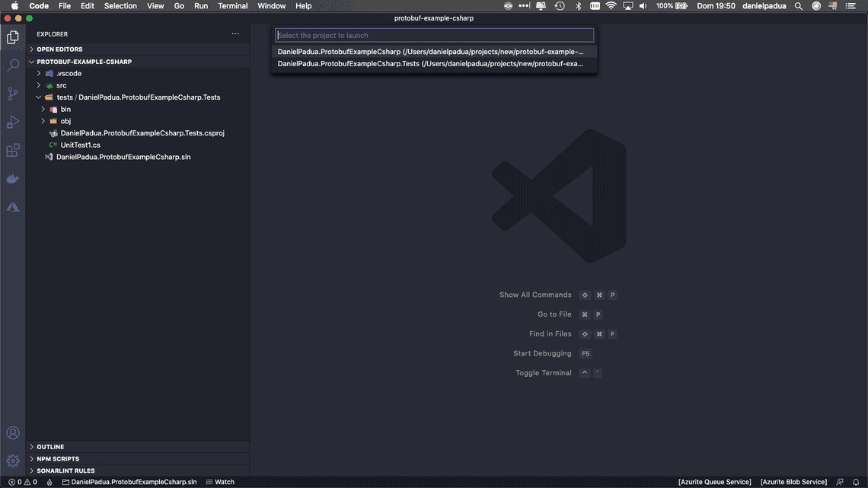This screenshot has height=488, width=868.
Task: Expand the src folder
Action: click(x=61, y=85)
